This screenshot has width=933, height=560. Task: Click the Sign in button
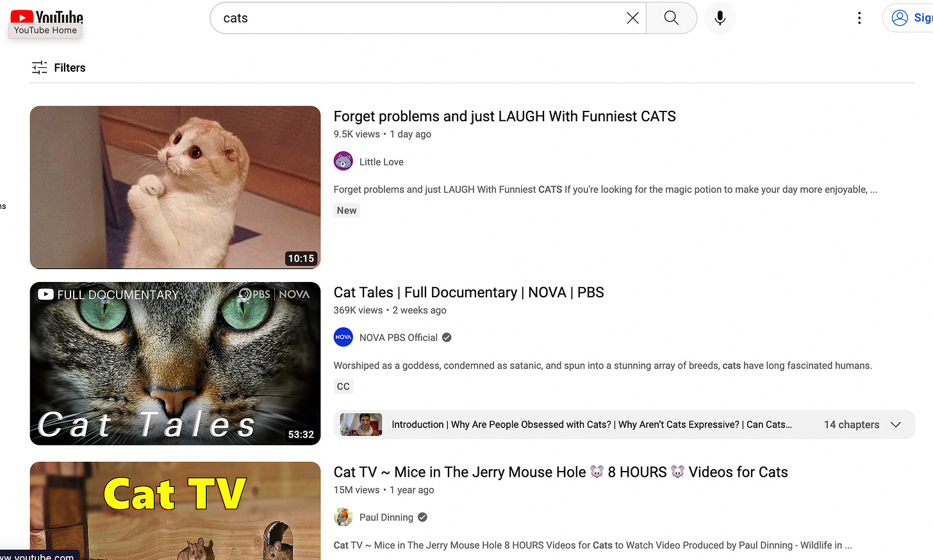point(909,18)
